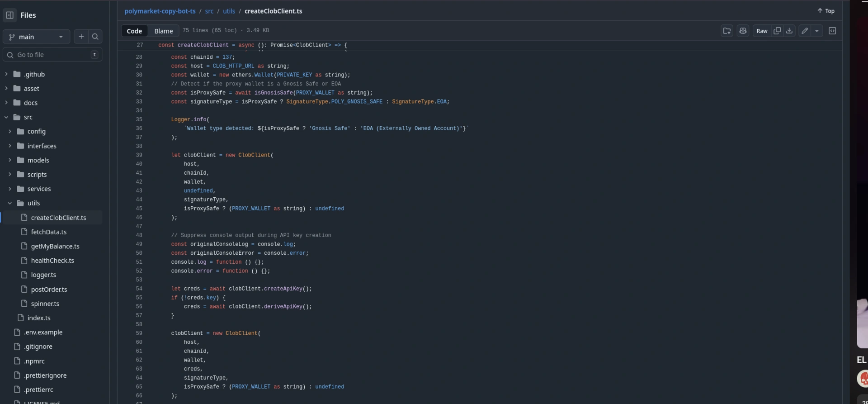Screen dimensions: 868x404
Task: Open .env.example file
Action: point(43,332)
